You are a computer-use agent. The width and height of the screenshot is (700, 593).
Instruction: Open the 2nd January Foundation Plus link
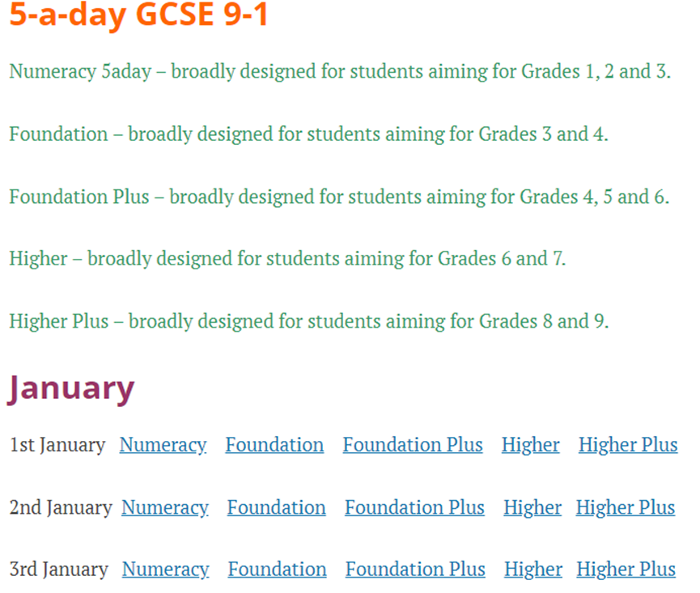tap(414, 508)
